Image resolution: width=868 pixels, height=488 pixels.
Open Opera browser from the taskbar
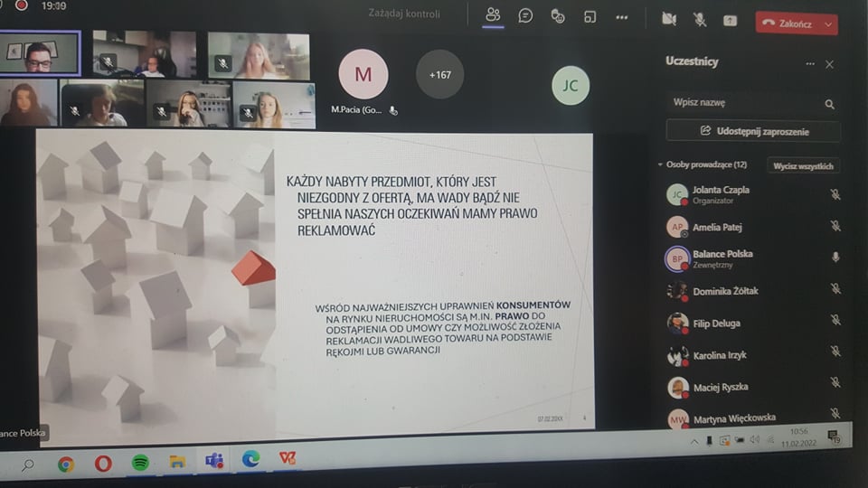[103, 462]
